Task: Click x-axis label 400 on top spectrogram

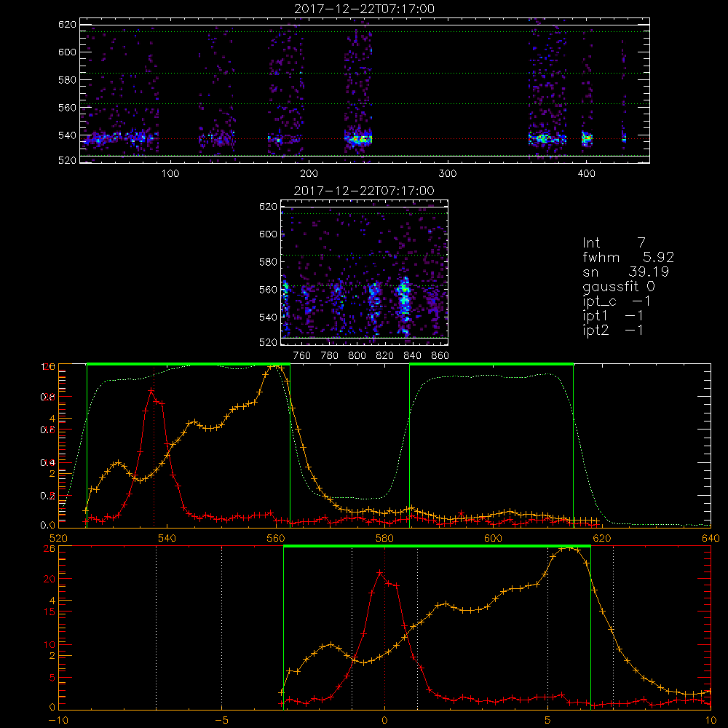Action: coord(586,174)
